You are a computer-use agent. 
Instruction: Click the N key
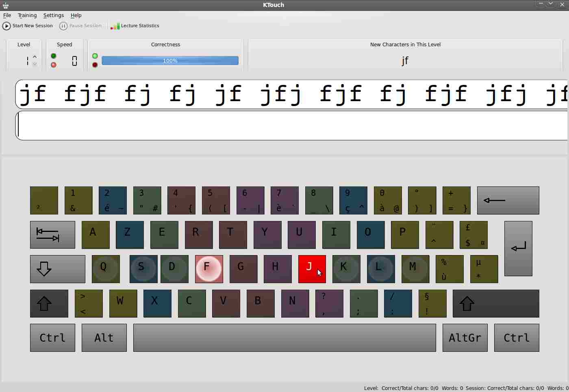(295, 303)
